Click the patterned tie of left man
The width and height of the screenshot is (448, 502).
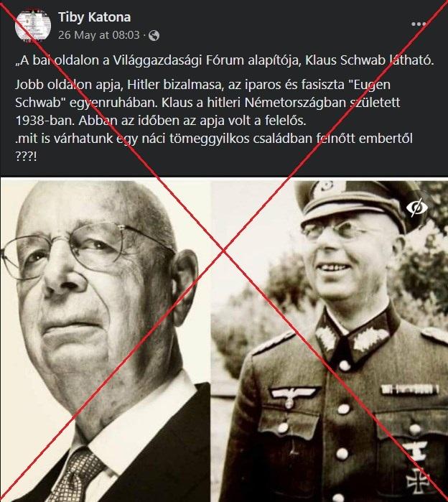pos(76,474)
